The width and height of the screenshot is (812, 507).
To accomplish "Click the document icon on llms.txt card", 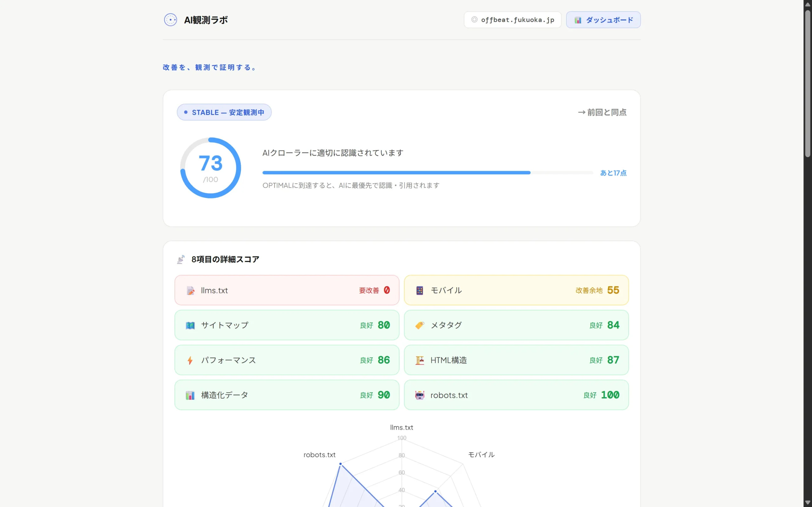I will 190,290.
